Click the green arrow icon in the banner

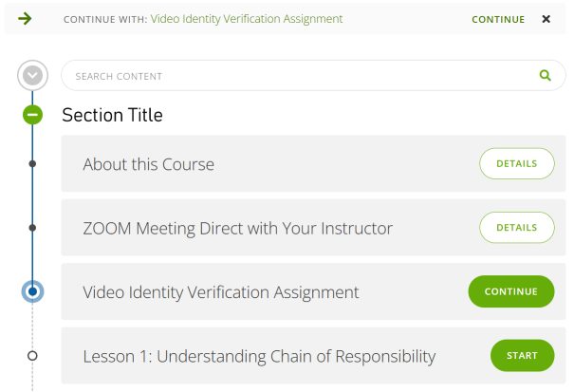25,19
